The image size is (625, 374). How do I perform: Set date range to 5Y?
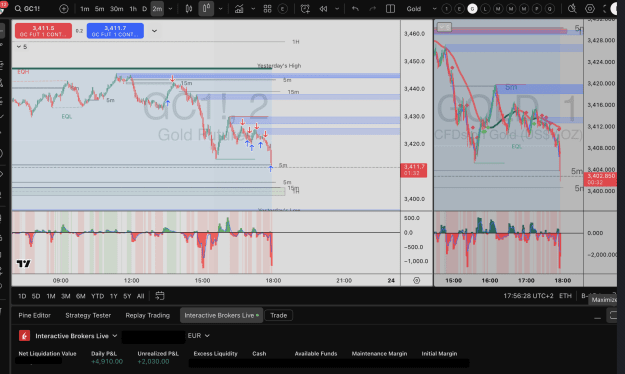(127, 296)
